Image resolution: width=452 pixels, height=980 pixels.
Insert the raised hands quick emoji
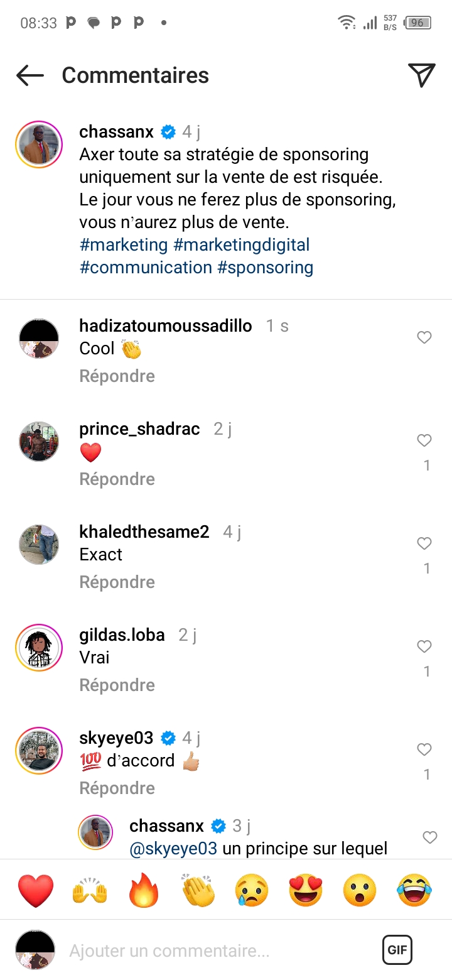(90, 890)
